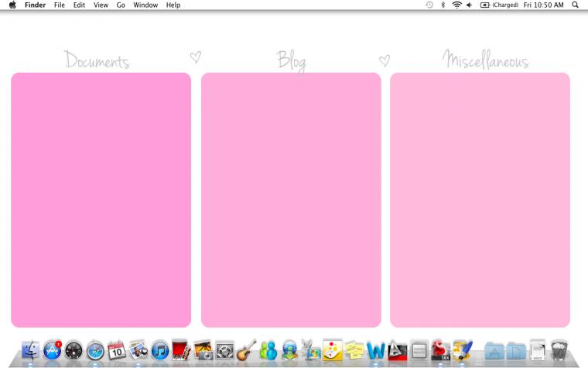Open the Go menu
The width and height of the screenshot is (588, 368).
pos(121,5)
